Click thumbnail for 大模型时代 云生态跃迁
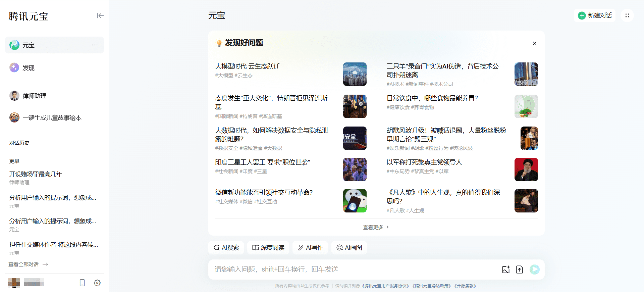 [x=355, y=74]
